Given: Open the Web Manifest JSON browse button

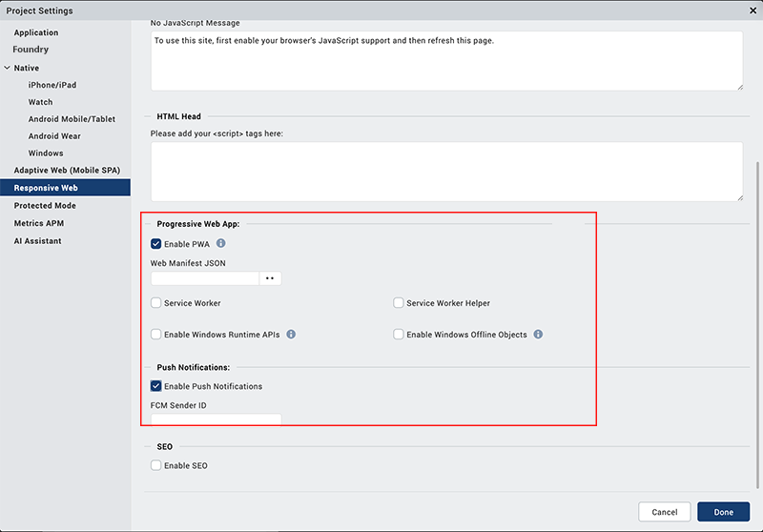Looking at the screenshot, I should click(x=270, y=278).
